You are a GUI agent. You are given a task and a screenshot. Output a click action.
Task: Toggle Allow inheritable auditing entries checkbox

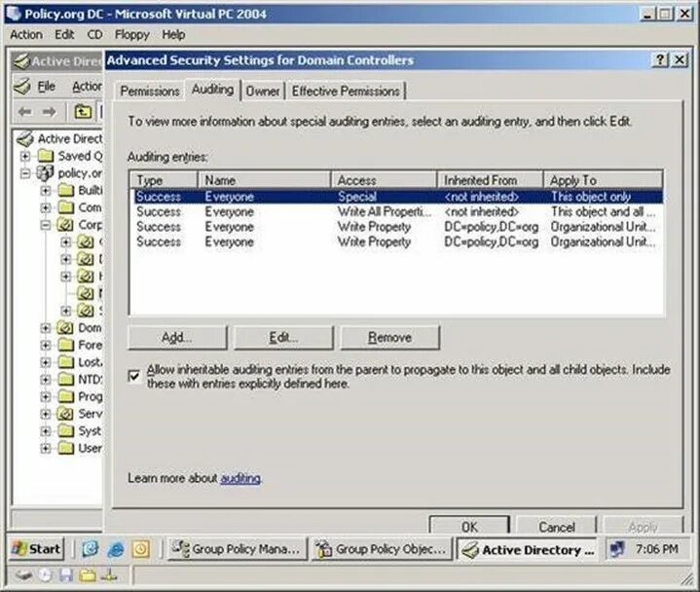(134, 376)
